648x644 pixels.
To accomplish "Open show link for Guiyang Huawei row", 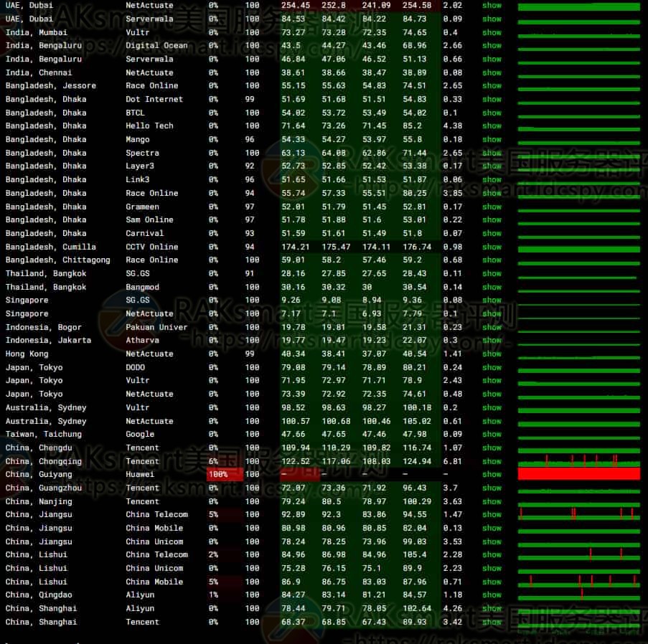I will 492,474.
